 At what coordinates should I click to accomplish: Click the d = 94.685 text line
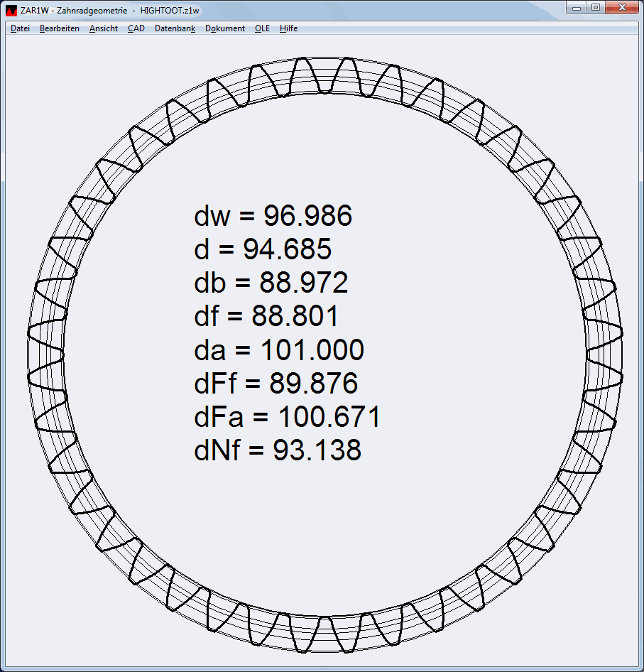[262, 249]
